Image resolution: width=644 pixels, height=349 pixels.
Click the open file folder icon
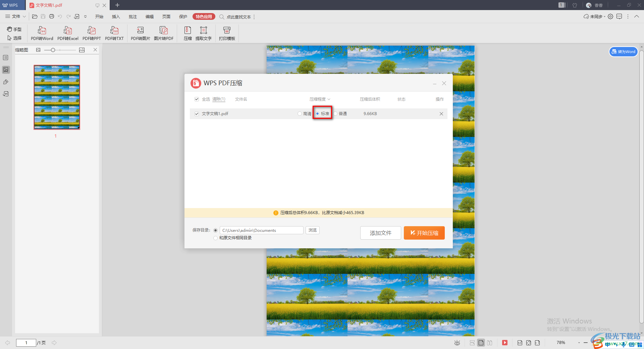(x=35, y=16)
